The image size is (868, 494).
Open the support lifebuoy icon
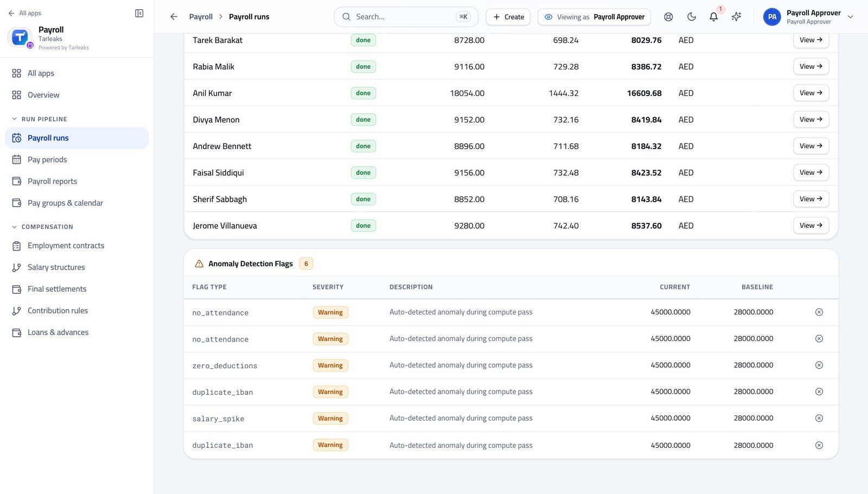tap(668, 17)
